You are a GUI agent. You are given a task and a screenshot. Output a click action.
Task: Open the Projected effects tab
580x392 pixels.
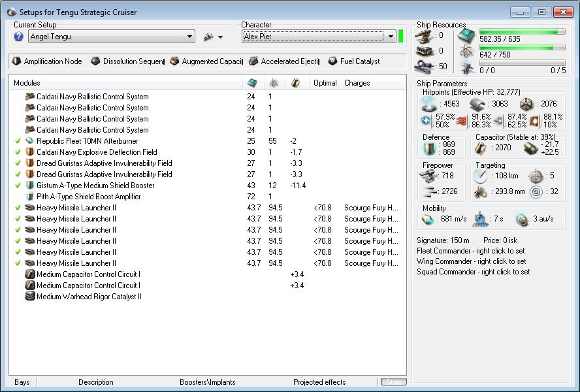(319, 382)
